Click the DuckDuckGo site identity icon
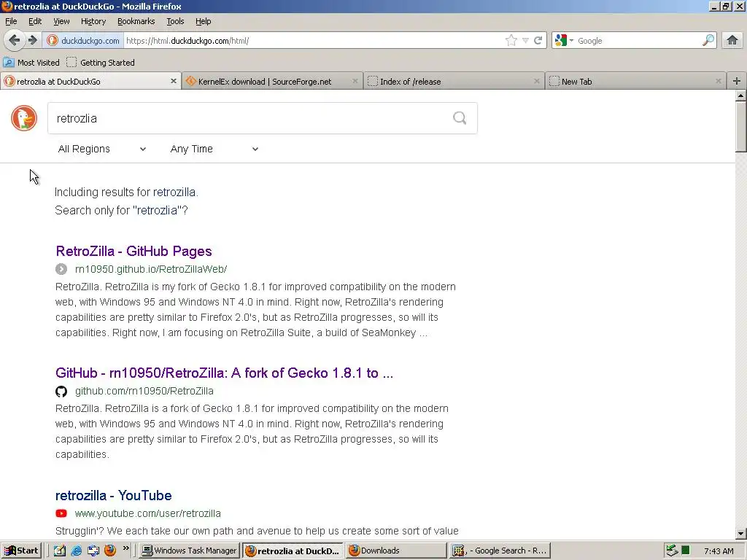Image resolution: width=747 pixels, height=560 pixels. pos(53,41)
